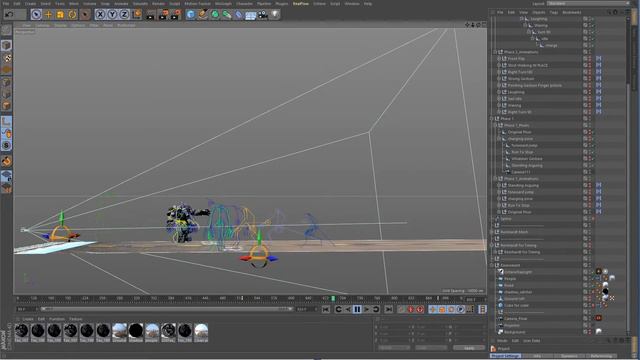Image resolution: width=640 pixels, height=360 pixels.
Task: Toggle the Y axis lock
Action: point(112,15)
